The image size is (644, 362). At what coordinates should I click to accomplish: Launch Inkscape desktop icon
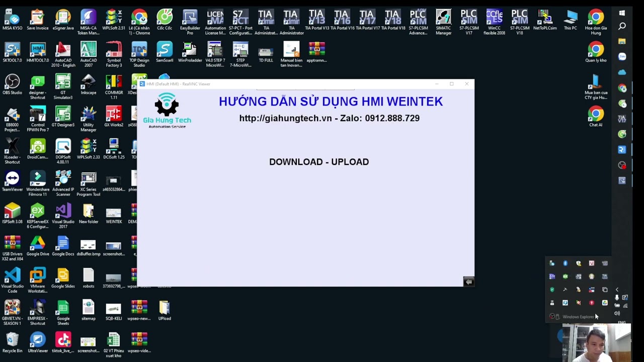coord(89,84)
